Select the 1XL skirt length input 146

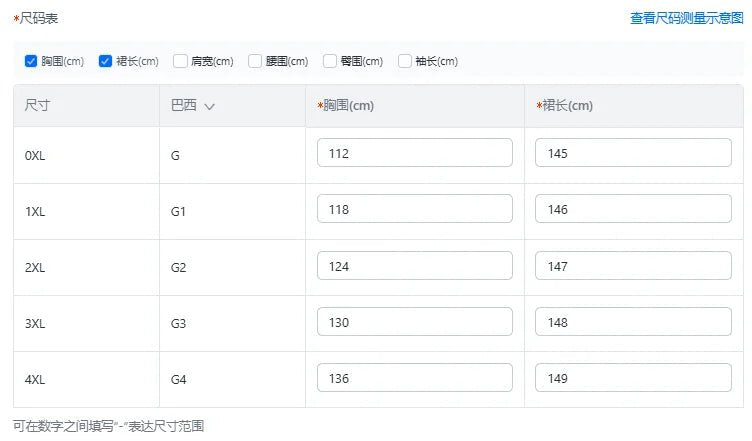[634, 209]
